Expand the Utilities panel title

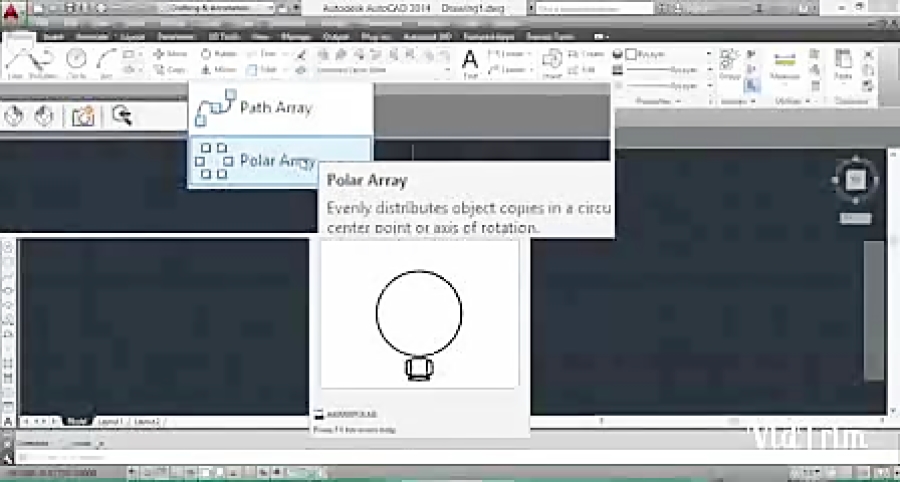[792, 102]
